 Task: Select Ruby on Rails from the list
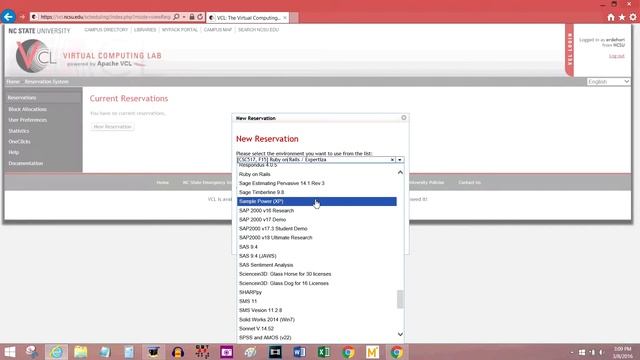(x=317, y=174)
